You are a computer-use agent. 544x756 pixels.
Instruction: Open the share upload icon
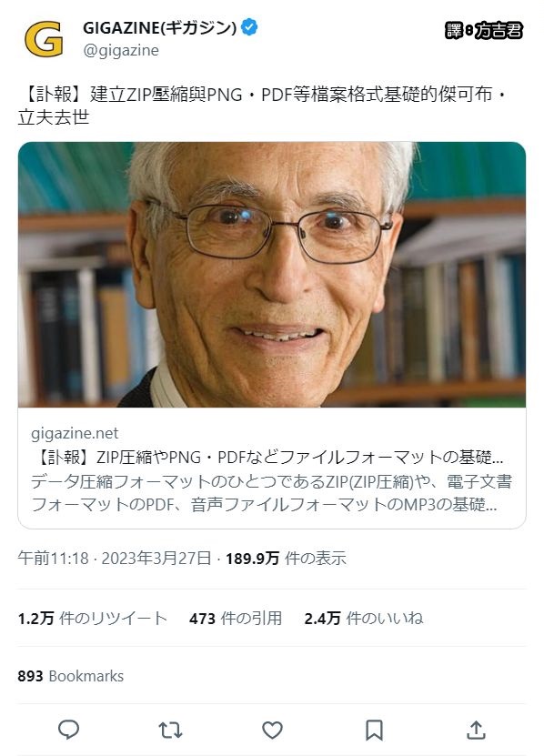click(476, 730)
